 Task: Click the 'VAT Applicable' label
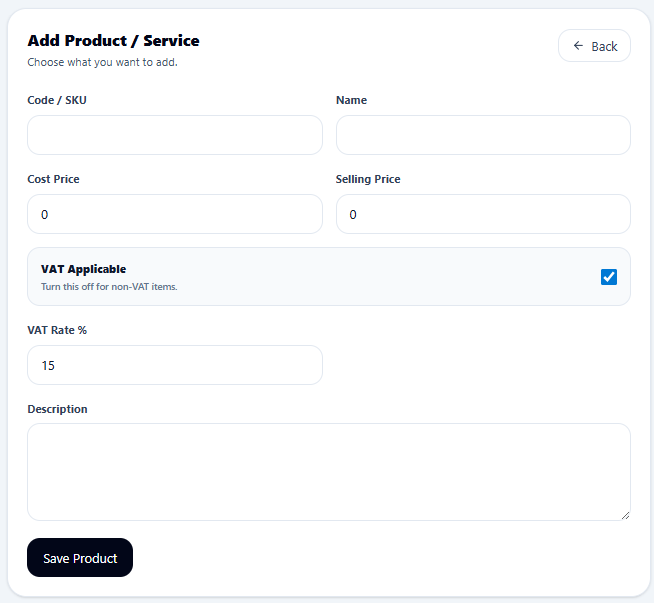coord(83,269)
